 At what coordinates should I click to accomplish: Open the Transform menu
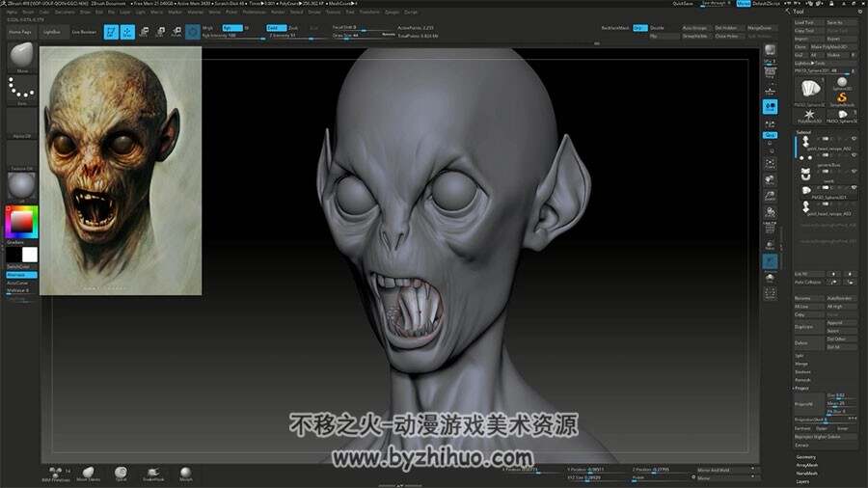[x=369, y=12]
